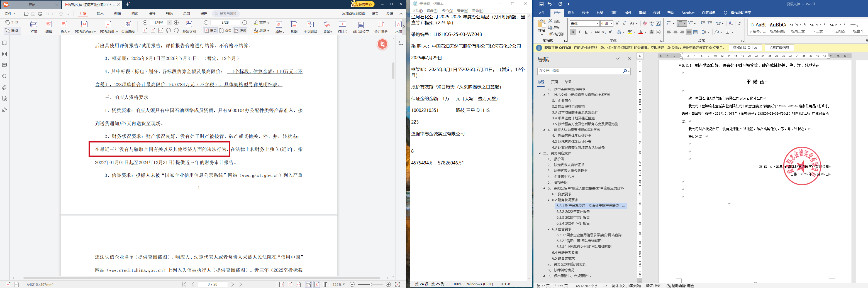Image resolution: width=868 pixels, height=288 pixels.
Task: Open bookmarks panel in PDF sidebar
Action: (x=4, y=43)
